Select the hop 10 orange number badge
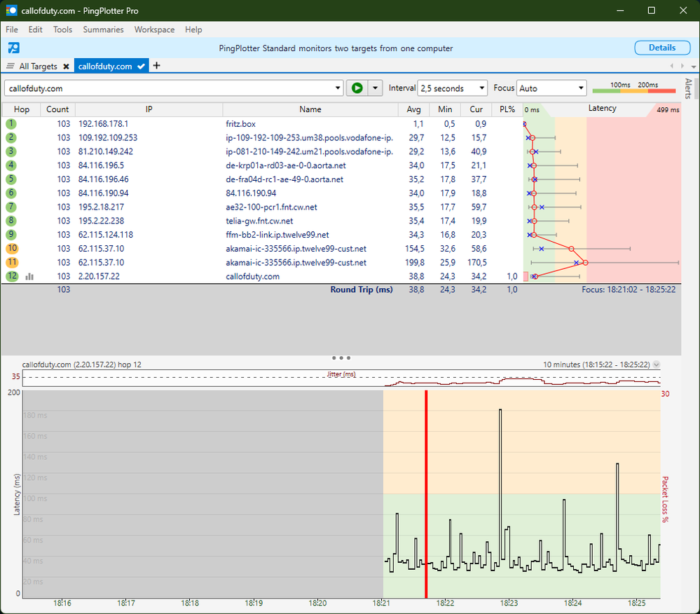The width and height of the screenshot is (700, 614). tap(12, 249)
